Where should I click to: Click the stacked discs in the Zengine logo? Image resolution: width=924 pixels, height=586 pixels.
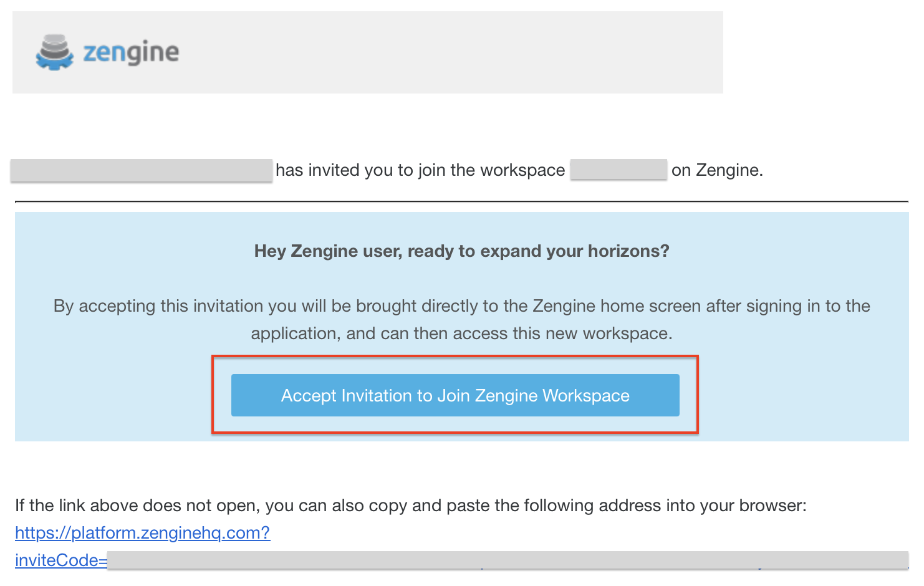55,44
